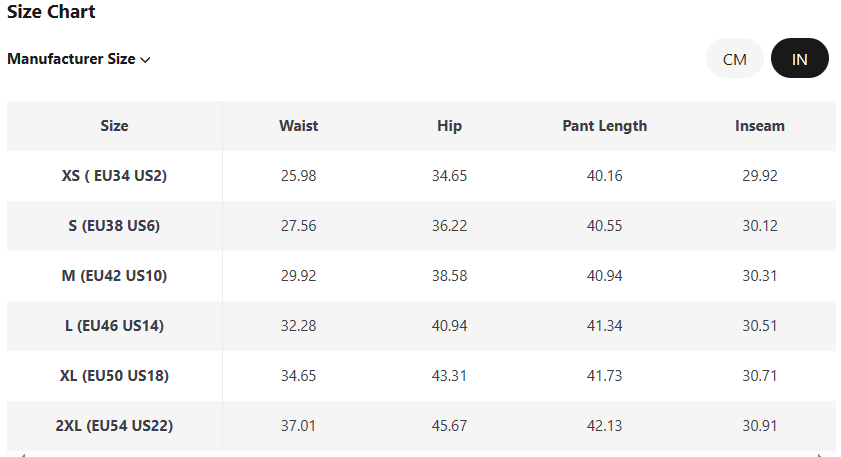Select the Pant Length column header
The width and height of the screenshot is (841, 457).
click(604, 126)
